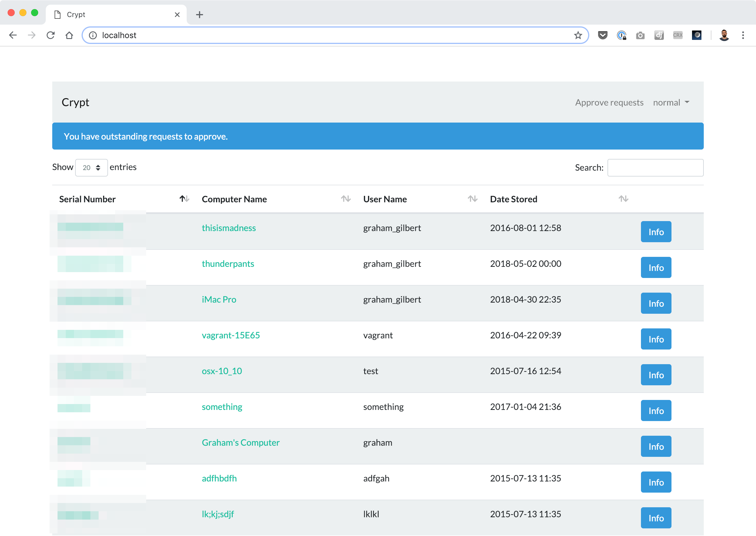
Task: Open the thunderpants computer link
Action: (x=227, y=264)
